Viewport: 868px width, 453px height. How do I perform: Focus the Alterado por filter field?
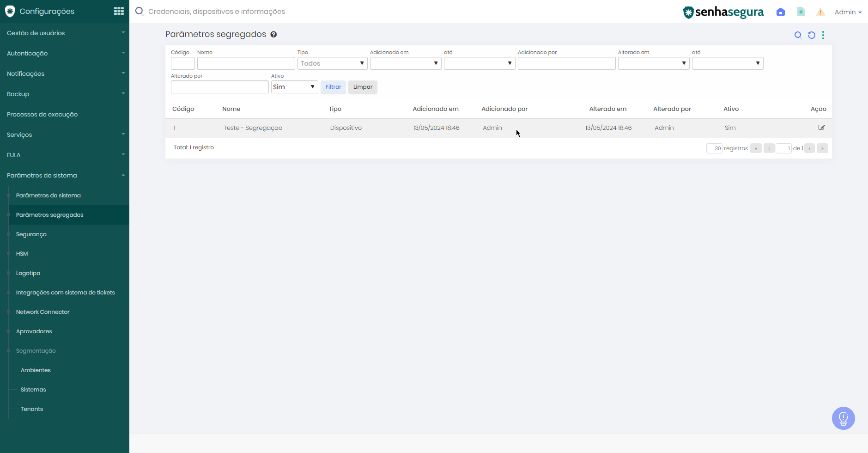pyautogui.click(x=220, y=87)
